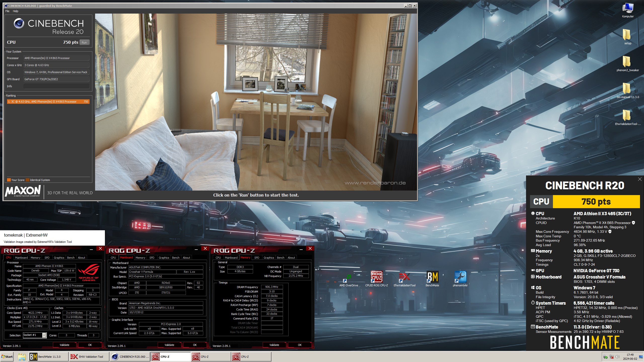Click the network tray icon
This screenshot has height=362, width=644.
pyautogui.click(x=612, y=357)
